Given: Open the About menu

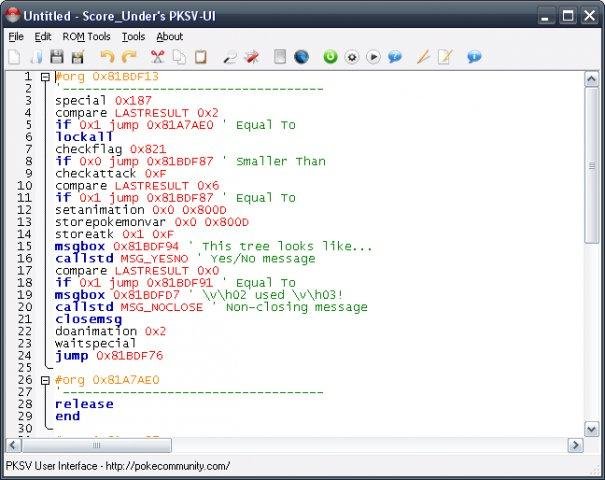Looking at the screenshot, I should 169,37.
